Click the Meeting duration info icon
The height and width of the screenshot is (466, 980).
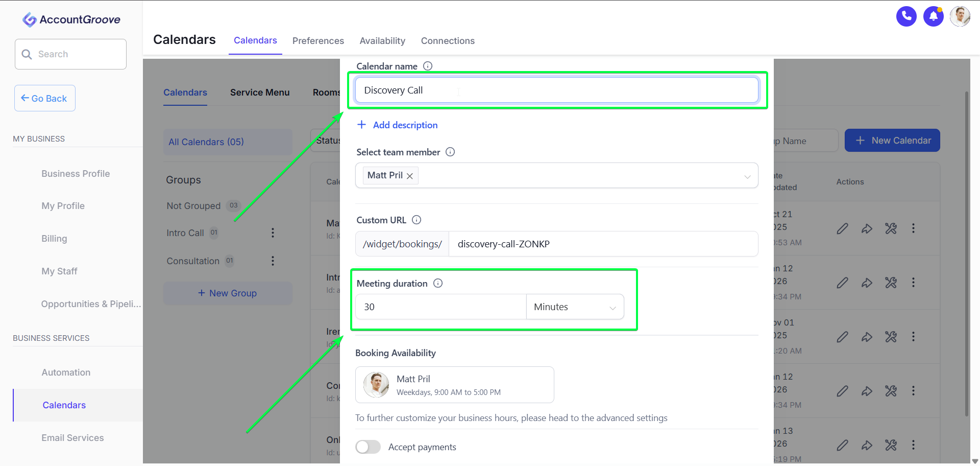point(438,283)
